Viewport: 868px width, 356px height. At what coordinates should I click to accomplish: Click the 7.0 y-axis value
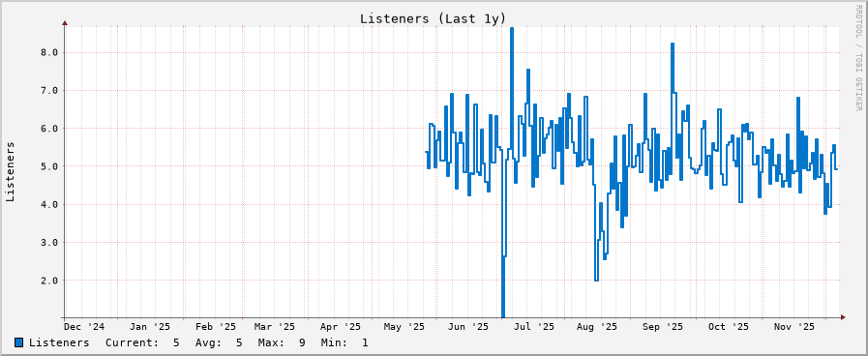[x=48, y=90]
